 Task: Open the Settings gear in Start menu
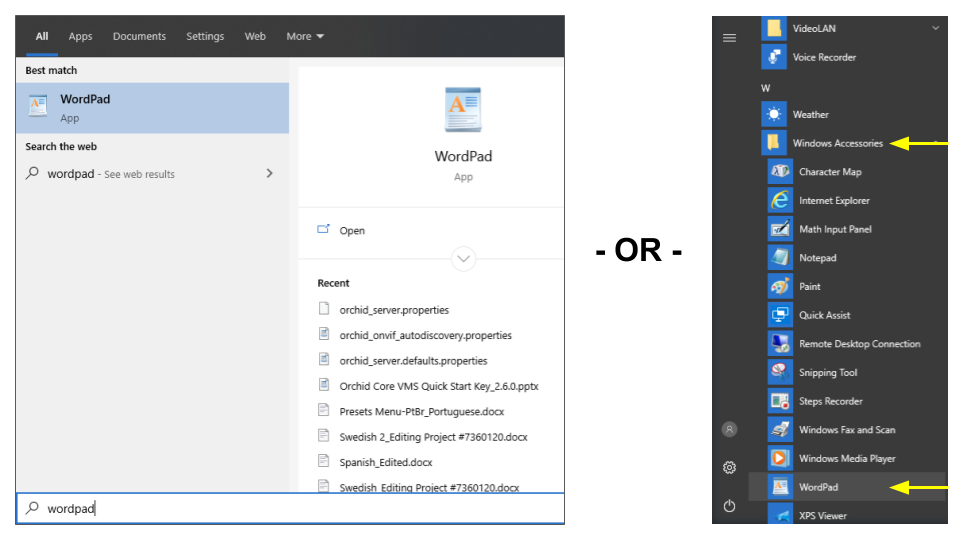[729, 468]
